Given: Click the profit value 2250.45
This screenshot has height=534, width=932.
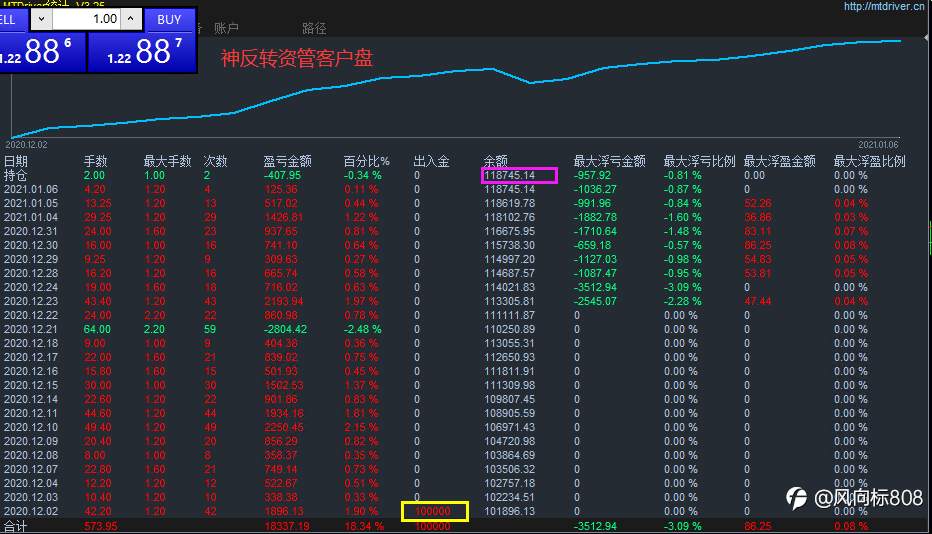Looking at the screenshot, I should [x=284, y=428].
